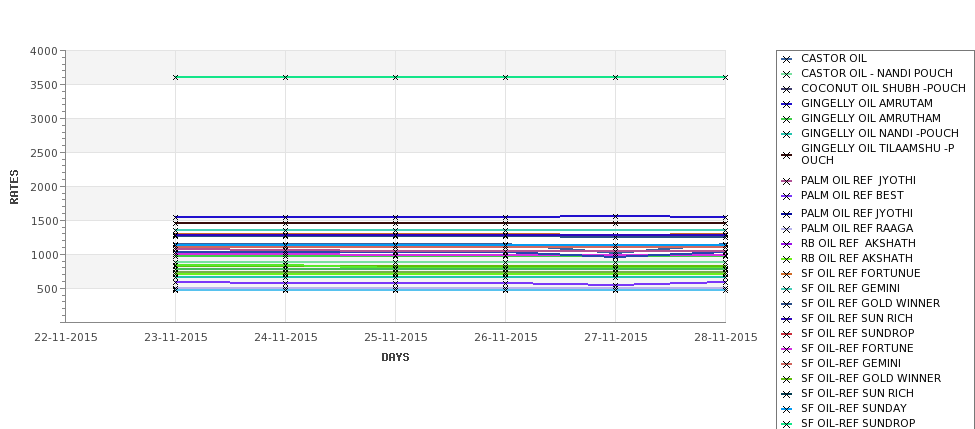Click the 2000 y-axis tick label
975x429 pixels.
point(44,187)
